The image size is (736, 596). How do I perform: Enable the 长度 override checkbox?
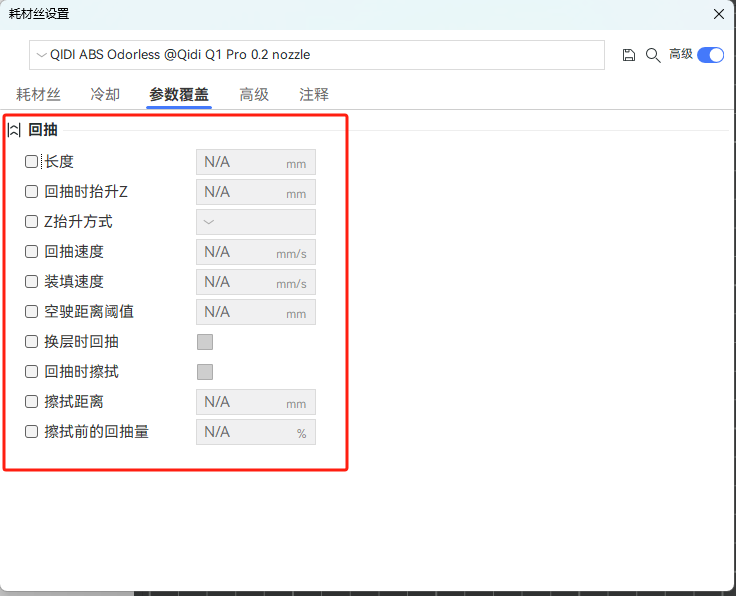(32, 162)
